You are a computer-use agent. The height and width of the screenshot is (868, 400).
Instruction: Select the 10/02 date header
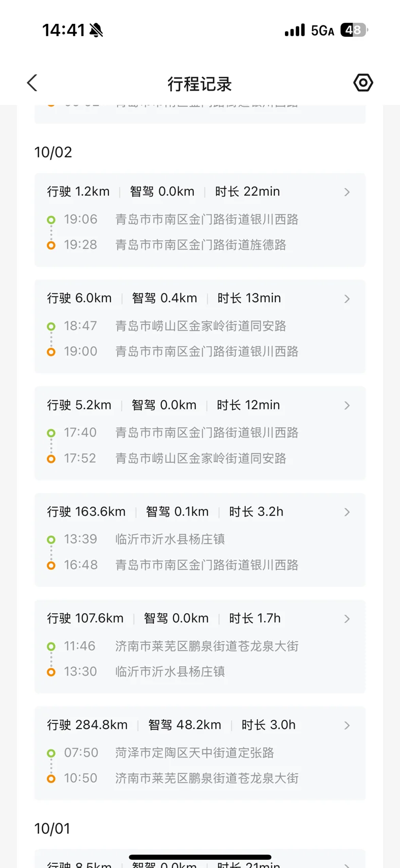point(53,152)
